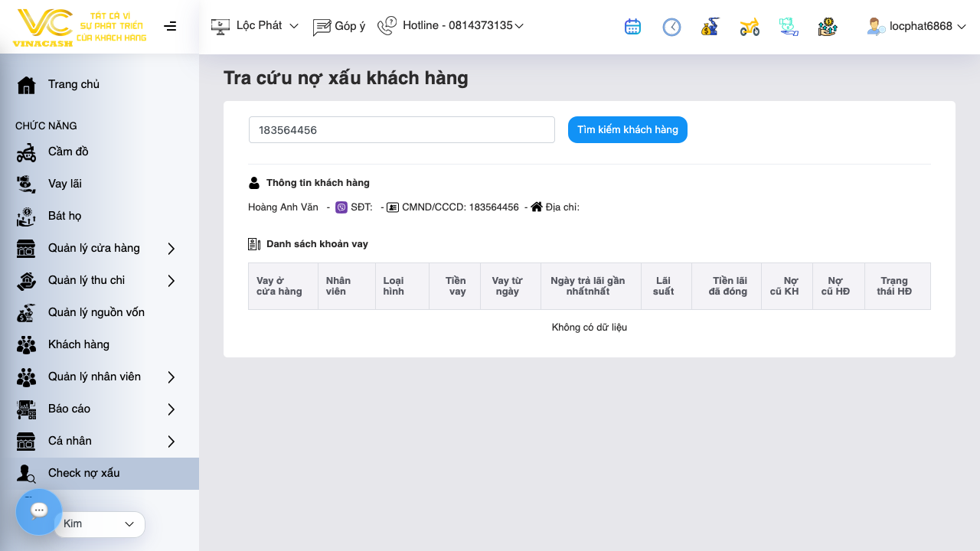Expand Cá nhân submenu chevron

pyautogui.click(x=171, y=441)
